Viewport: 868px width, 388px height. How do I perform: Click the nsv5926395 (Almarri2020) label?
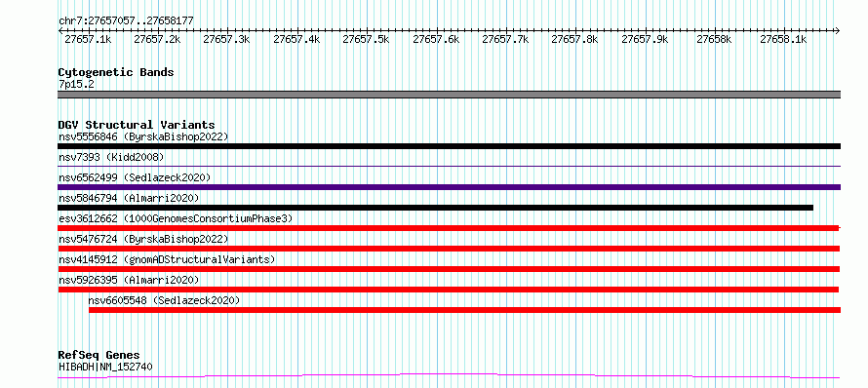click(x=129, y=280)
